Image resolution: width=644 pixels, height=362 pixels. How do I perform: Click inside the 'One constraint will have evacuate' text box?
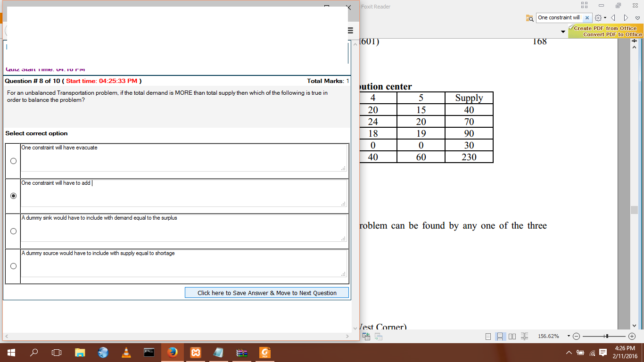[x=184, y=157]
